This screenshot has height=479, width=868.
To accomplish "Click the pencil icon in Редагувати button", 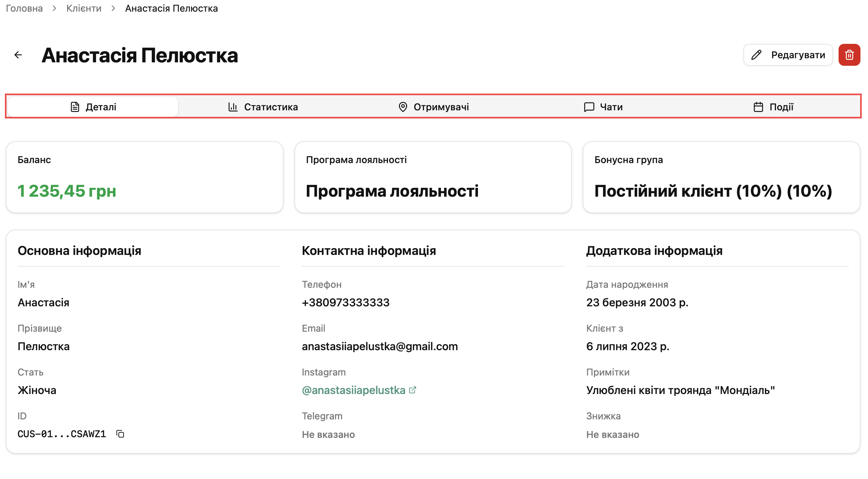I will (756, 55).
